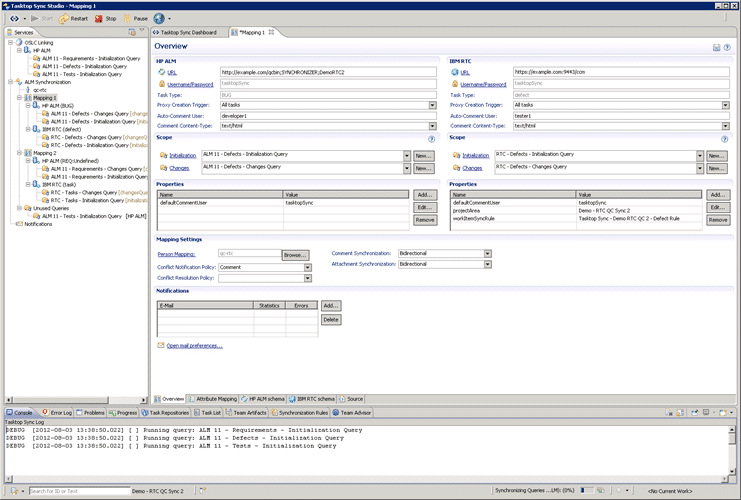Viewport: 741px width, 500px height.
Task: Open the Comment Synchronization dropdown
Action: pyautogui.click(x=487, y=254)
